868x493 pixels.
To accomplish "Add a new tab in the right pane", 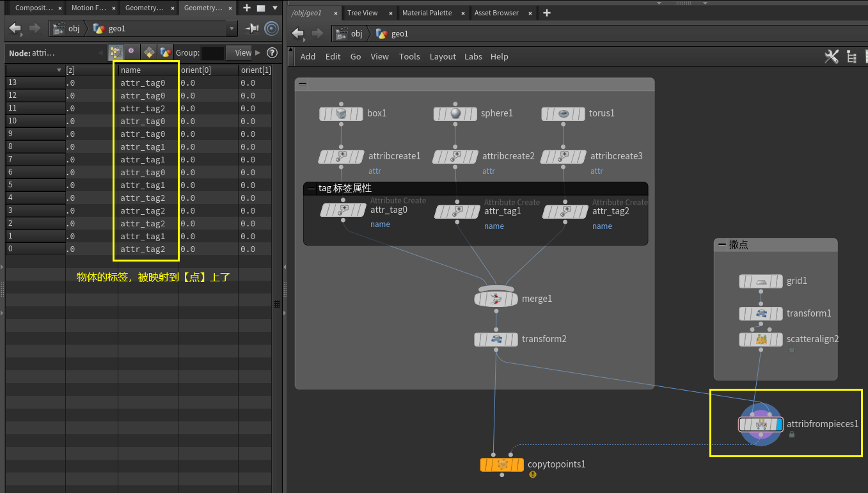I will pos(547,13).
